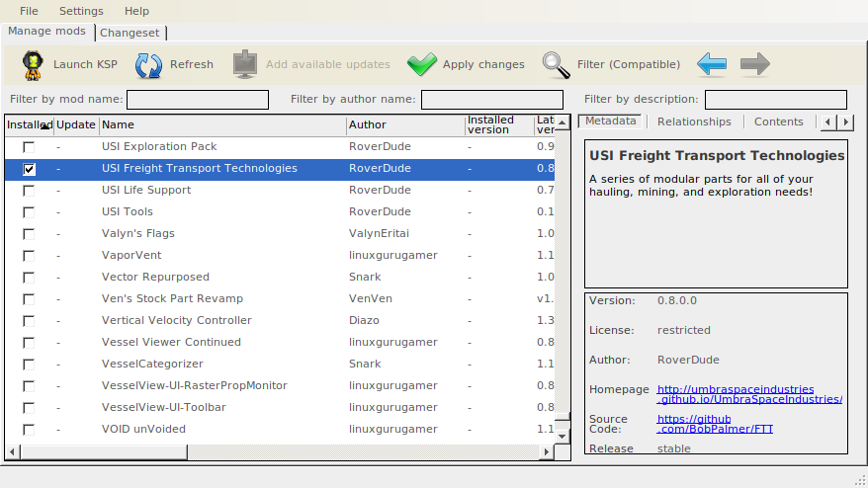Click the Filter by mod name field

click(x=198, y=100)
